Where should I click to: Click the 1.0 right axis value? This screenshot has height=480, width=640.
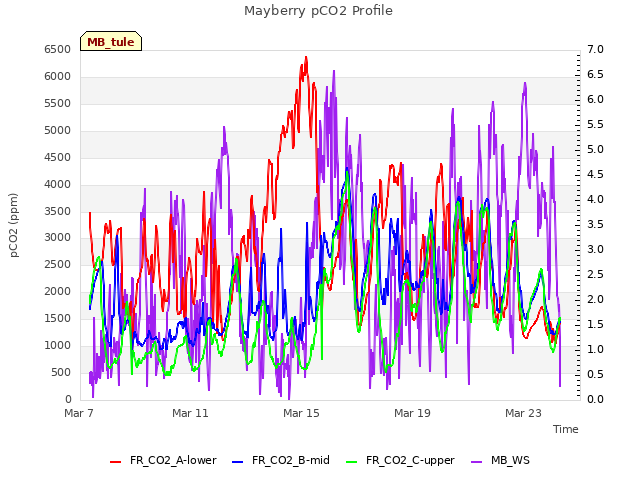[x=595, y=350]
